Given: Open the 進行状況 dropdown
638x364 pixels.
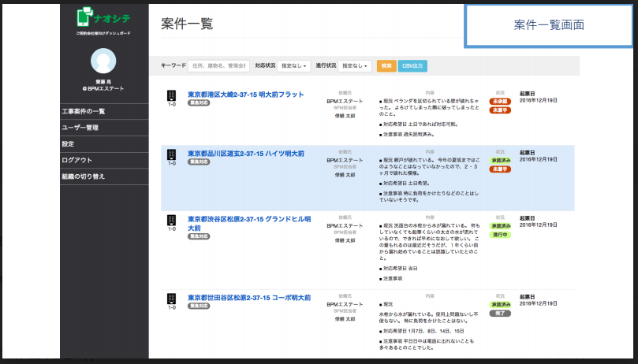Looking at the screenshot, I should pos(354,66).
